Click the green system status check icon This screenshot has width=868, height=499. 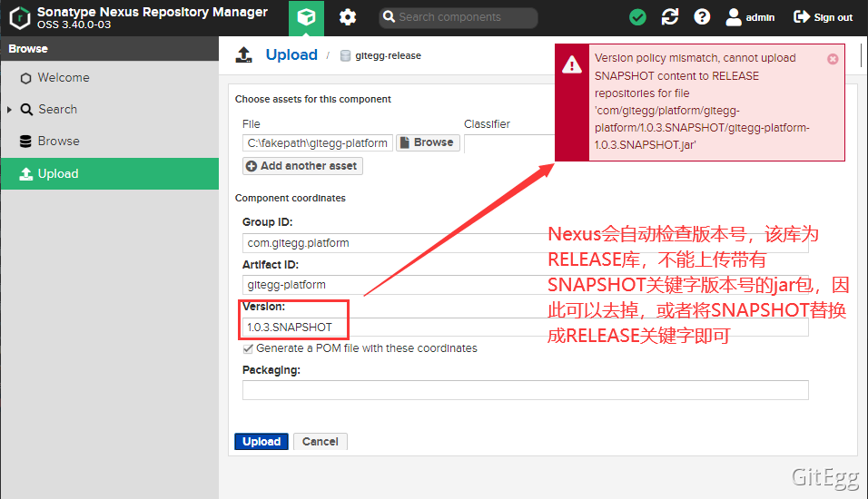(637, 18)
